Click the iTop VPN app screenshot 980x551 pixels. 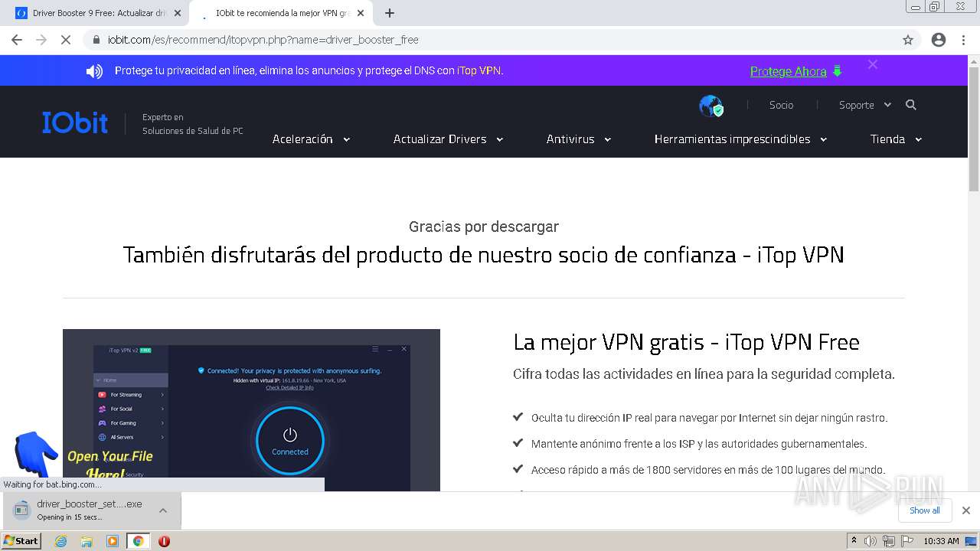point(251,410)
